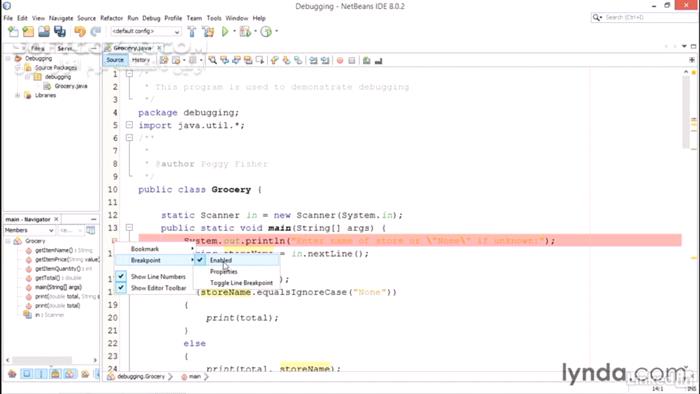Open the Refactor menu
Image resolution: width=700 pixels, height=394 pixels.
click(111, 18)
